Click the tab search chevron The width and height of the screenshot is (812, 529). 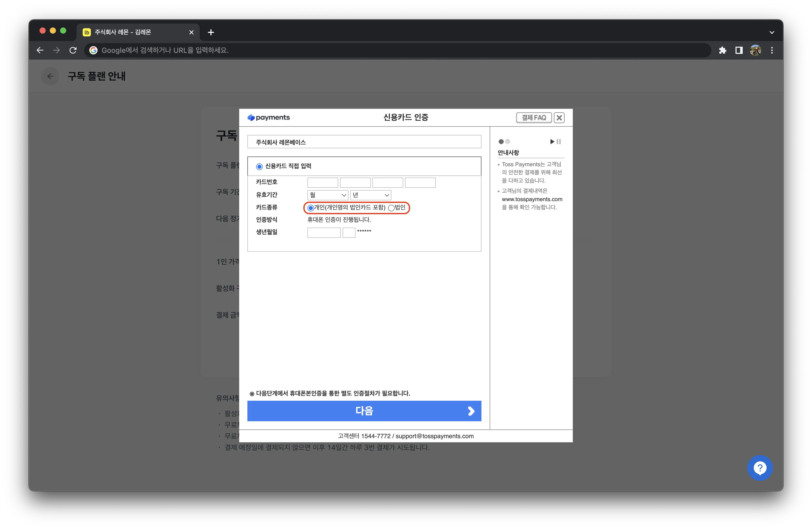pos(772,32)
